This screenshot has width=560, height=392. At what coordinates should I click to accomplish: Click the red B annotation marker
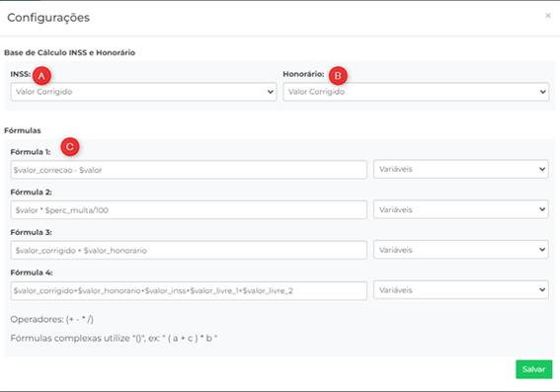(338, 76)
